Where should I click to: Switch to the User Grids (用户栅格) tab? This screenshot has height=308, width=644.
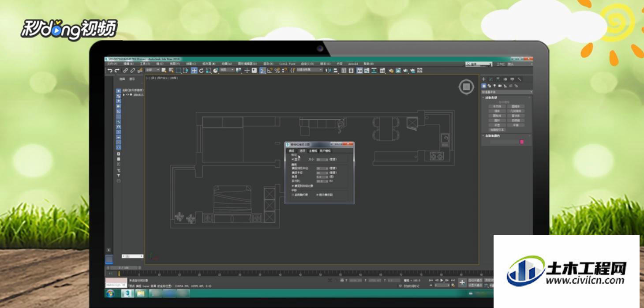tap(325, 151)
